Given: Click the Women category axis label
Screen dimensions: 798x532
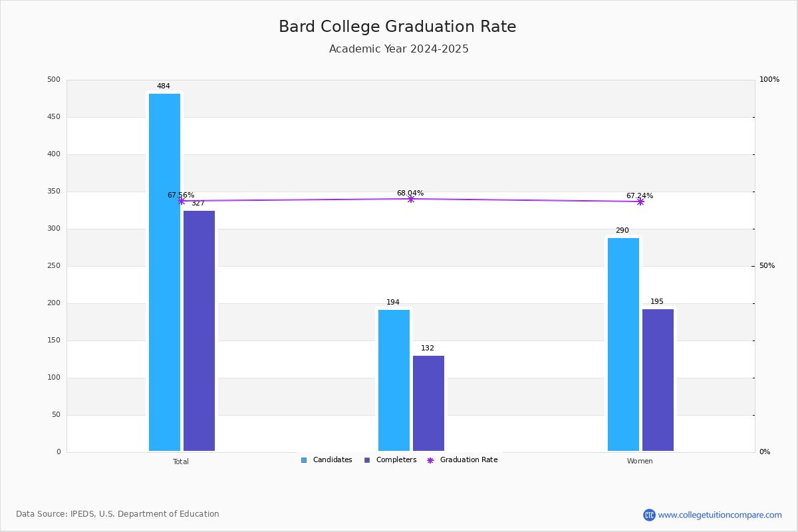Looking at the screenshot, I should [640, 462].
